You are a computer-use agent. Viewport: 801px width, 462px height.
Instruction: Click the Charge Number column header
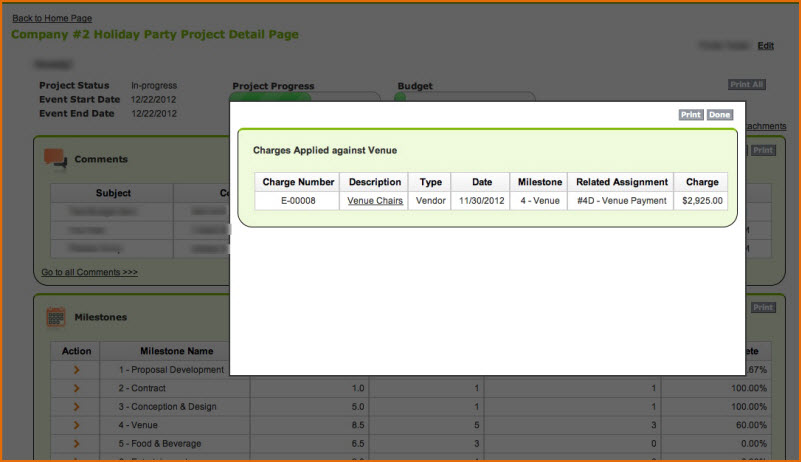tap(298, 182)
